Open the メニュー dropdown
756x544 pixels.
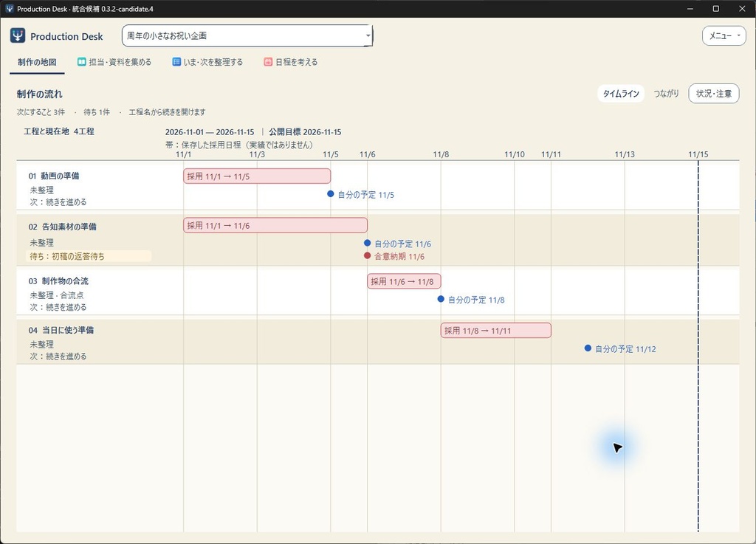point(724,35)
